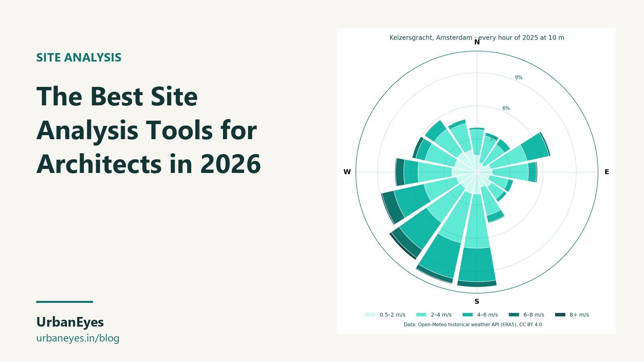The image size is (644, 362).
Task: Click the "Data: Open-Meteo historical weather API (ERA5), CC BY 4.0" credit
Action: [x=473, y=325]
